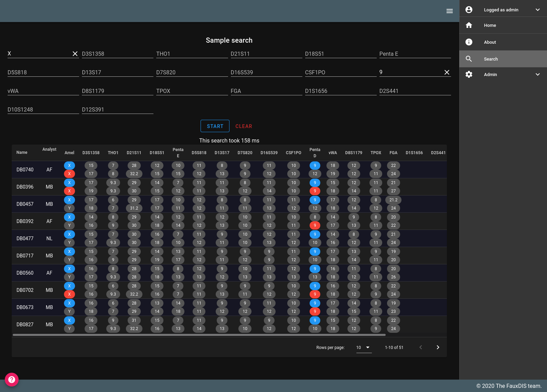Click the About info icon
Image resolution: width=547 pixels, height=392 pixels.
coord(469,42)
